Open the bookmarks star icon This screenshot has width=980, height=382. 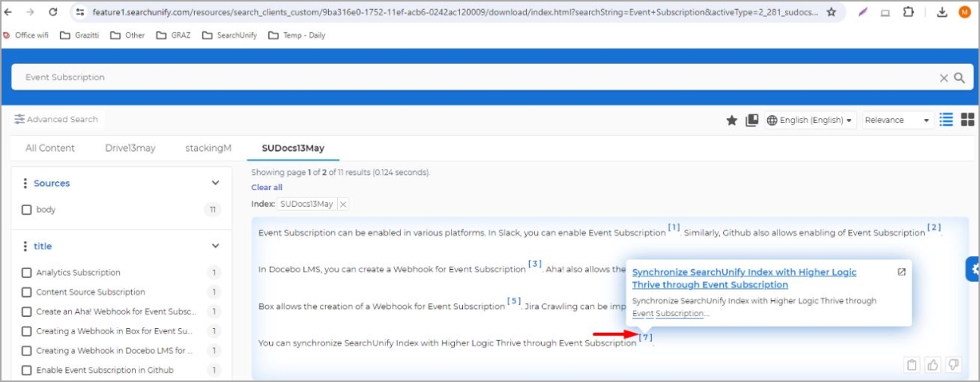[731, 120]
